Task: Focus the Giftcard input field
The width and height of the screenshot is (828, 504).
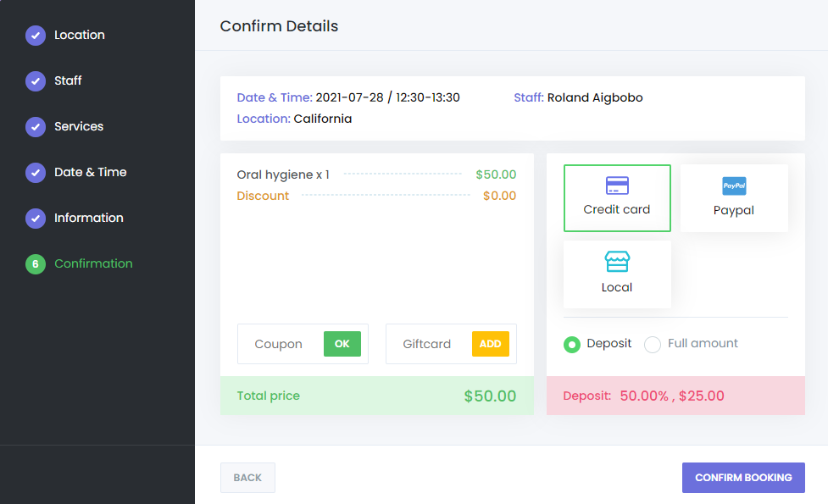Action: coord(429,344)
